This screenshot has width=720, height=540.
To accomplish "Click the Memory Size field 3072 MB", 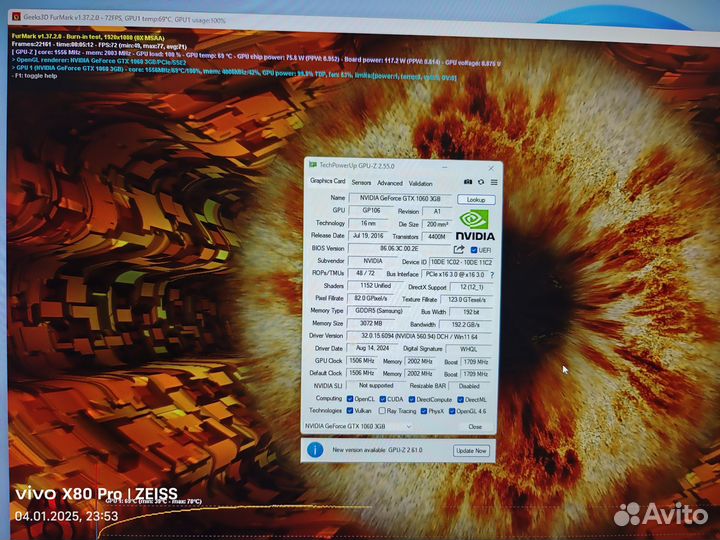I will coord(371,323).
